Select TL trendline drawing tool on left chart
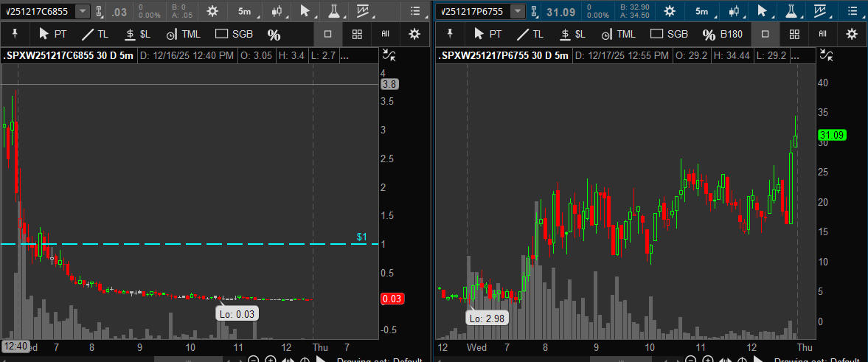 point(96,34)
